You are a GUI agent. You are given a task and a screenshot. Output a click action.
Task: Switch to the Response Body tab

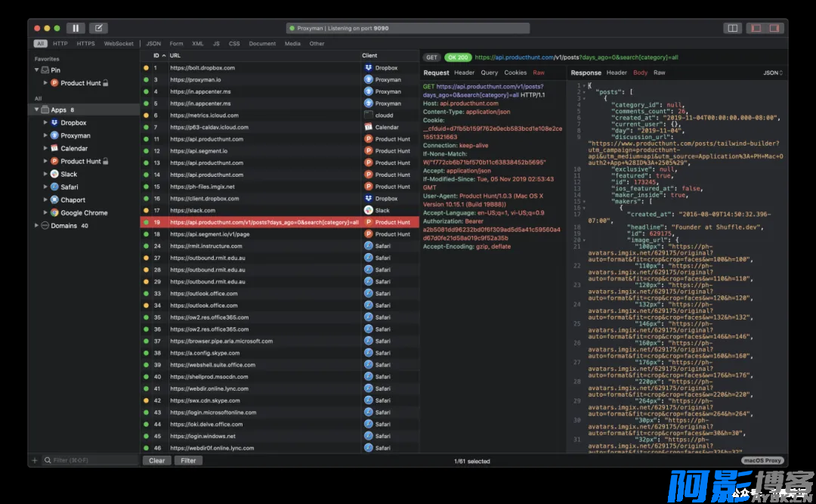(640, 73)
